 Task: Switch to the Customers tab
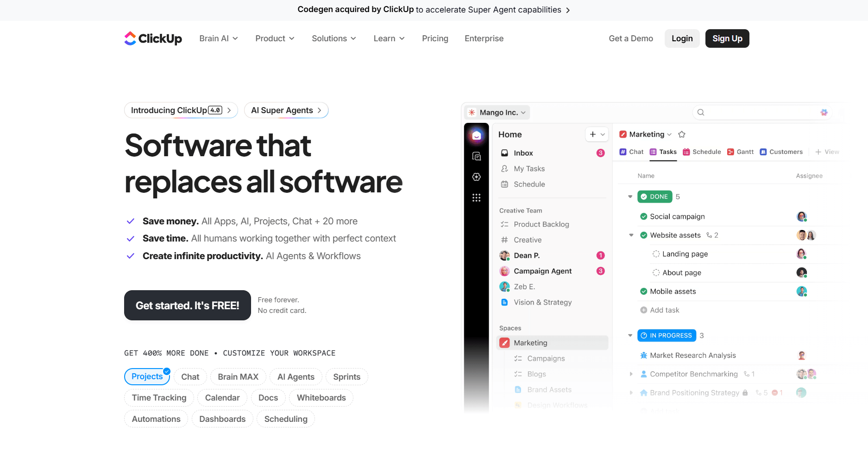coord(781,152)
